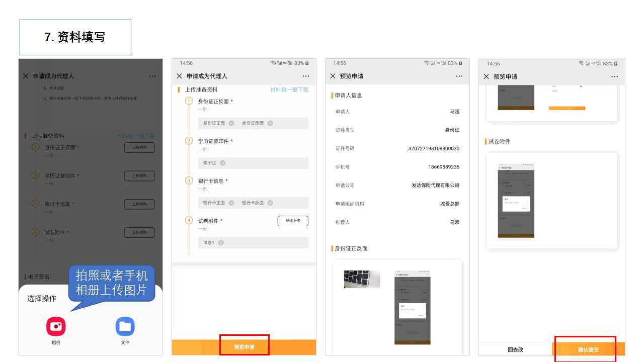Click 上传附件 beside 身份证正反面 in dimmed screen

139,147
